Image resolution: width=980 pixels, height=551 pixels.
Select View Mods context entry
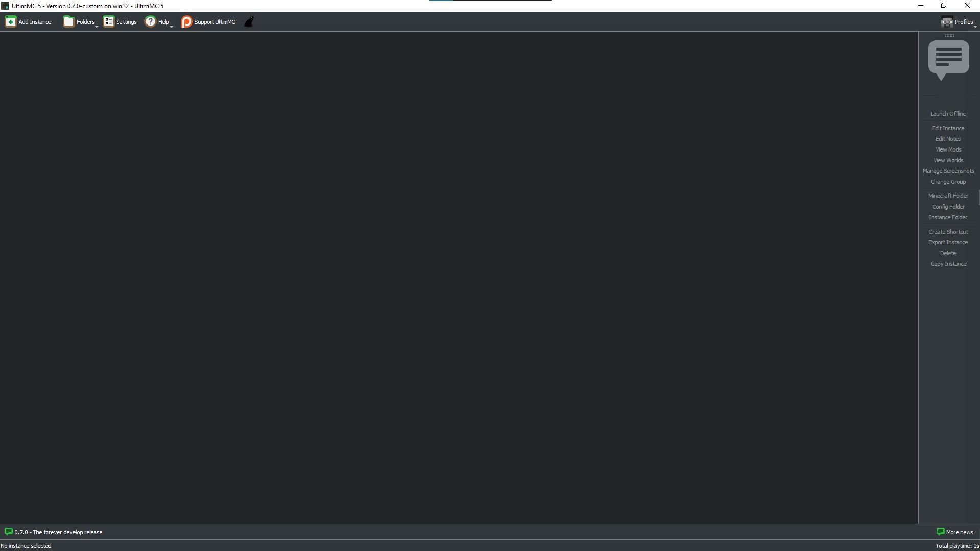(948, 149)
